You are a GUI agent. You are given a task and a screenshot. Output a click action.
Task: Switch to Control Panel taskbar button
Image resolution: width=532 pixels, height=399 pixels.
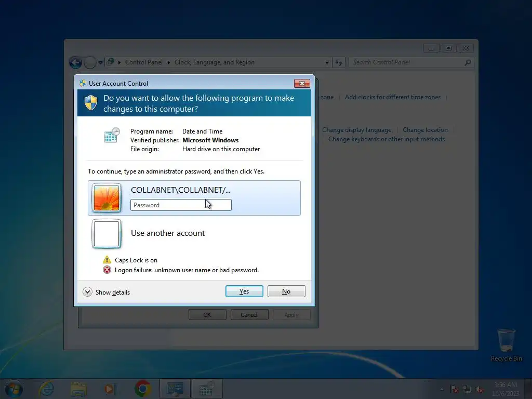tap(175, 389)
